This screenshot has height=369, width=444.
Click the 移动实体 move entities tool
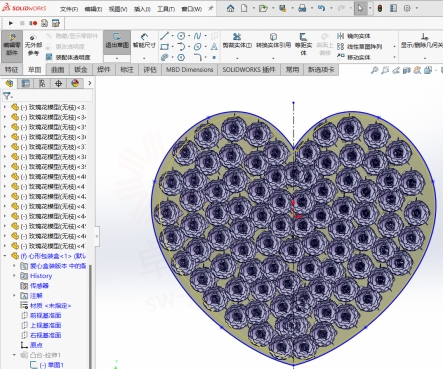pos(354,57)
